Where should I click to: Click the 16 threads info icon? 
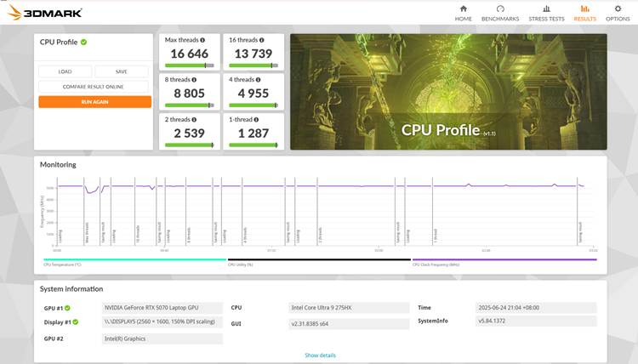coord(262,40)
